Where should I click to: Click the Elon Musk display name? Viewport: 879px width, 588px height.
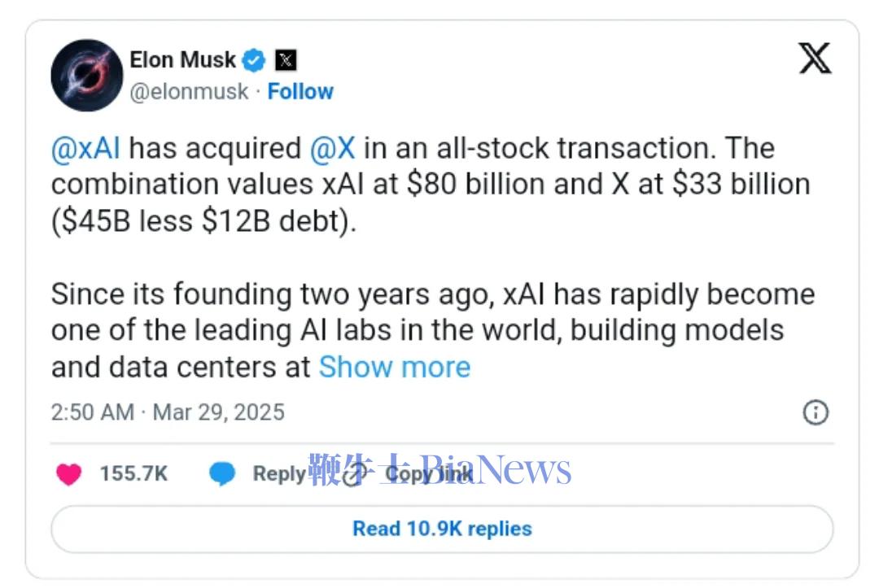(182, 60)
